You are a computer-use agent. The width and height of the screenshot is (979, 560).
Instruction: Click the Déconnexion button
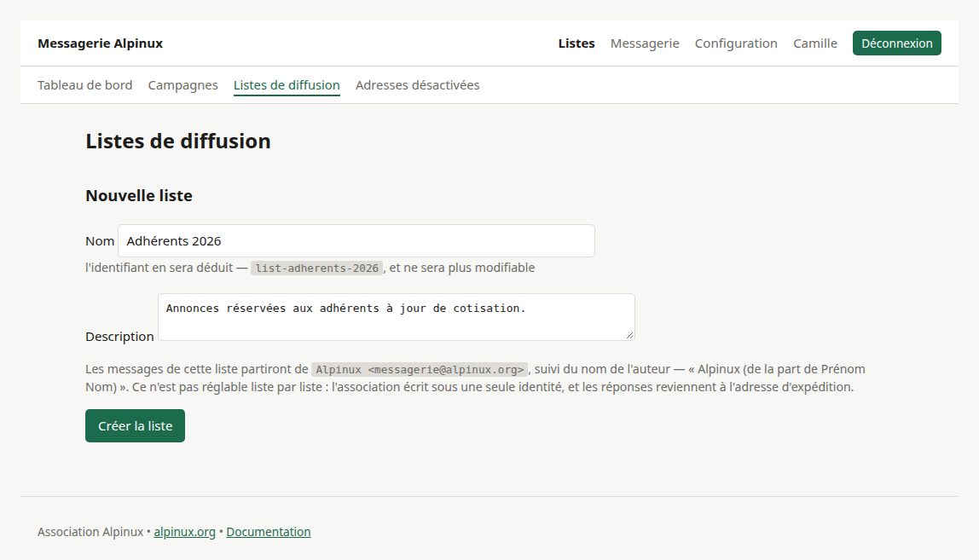tap(897, 43)
